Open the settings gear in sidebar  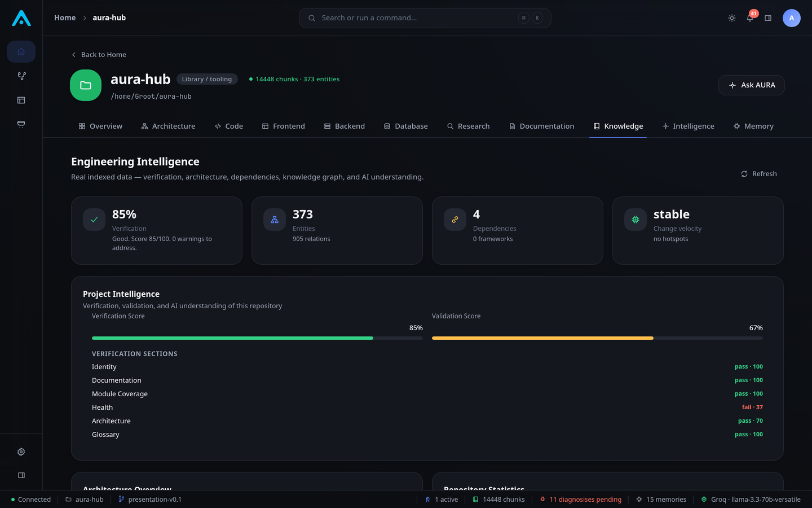(x=21, y=452)
